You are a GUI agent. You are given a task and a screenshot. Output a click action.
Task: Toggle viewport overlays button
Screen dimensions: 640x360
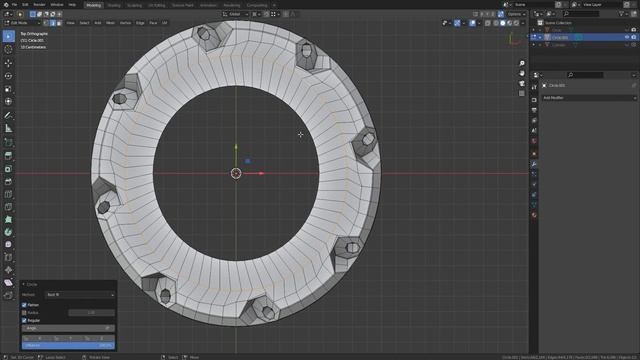click(472, 23)
